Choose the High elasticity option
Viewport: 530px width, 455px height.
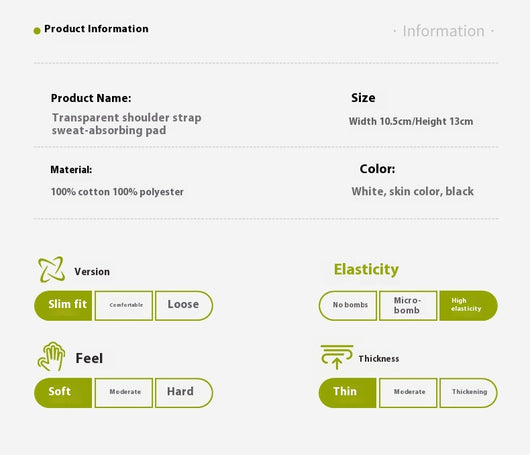[468, 306]
